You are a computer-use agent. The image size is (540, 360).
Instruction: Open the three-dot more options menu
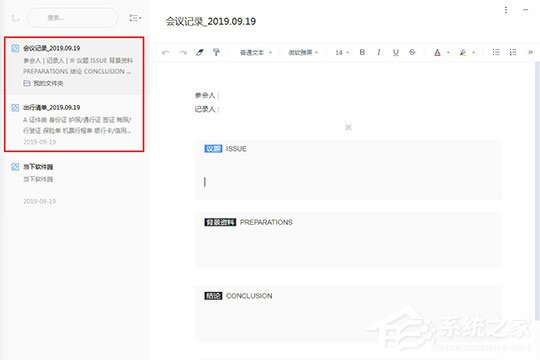coord(506,10)
